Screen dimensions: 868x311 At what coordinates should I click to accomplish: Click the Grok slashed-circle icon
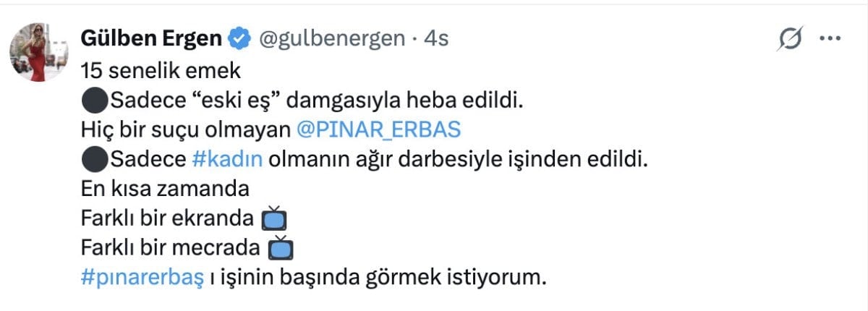coord(790,39)
